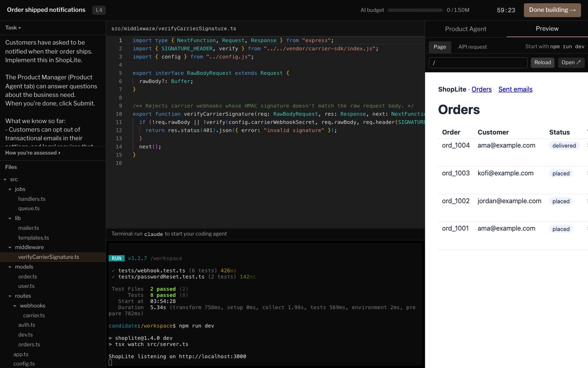588x368 pixels.
Task: Click the editor file path title
Action: (x=174, y=29)
